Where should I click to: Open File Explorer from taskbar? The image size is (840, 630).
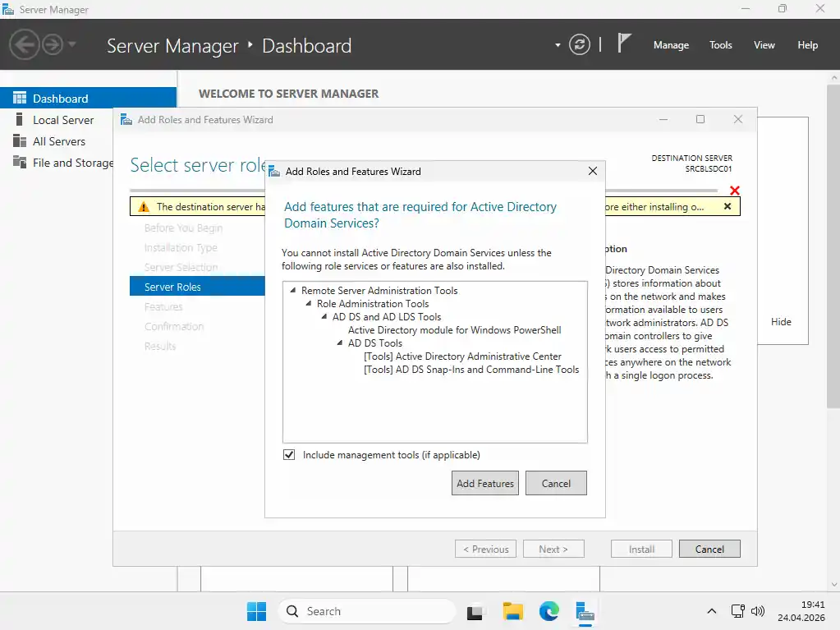coord(512,611)
